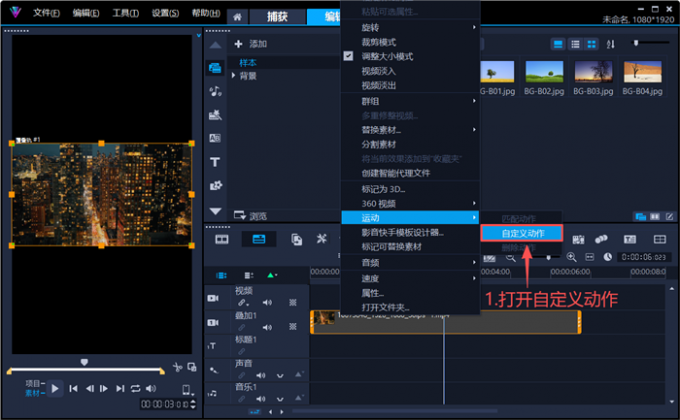Open the 文件 menu

pos(46,13)
